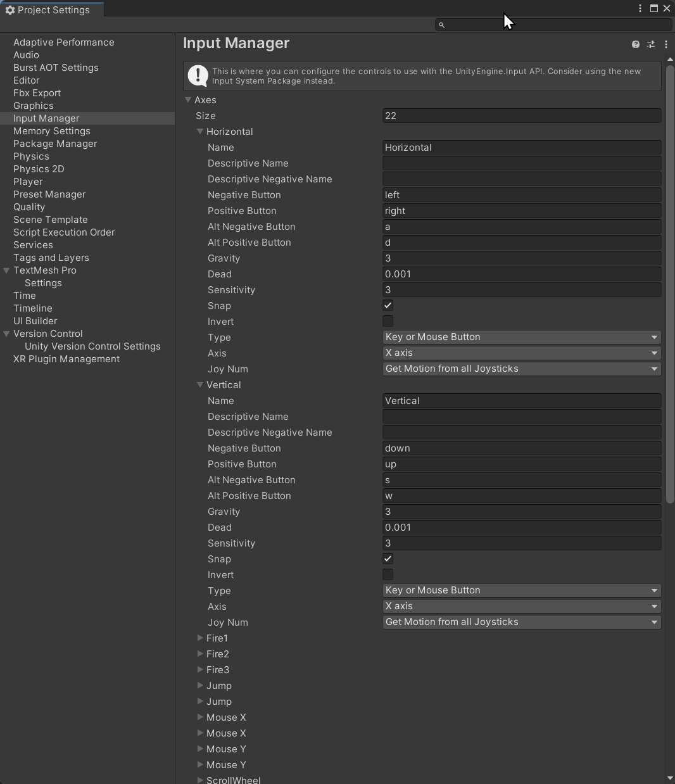Click the scroll down arrow
Viewport: 675px width, 784px height.
click(x=670, y=778)
